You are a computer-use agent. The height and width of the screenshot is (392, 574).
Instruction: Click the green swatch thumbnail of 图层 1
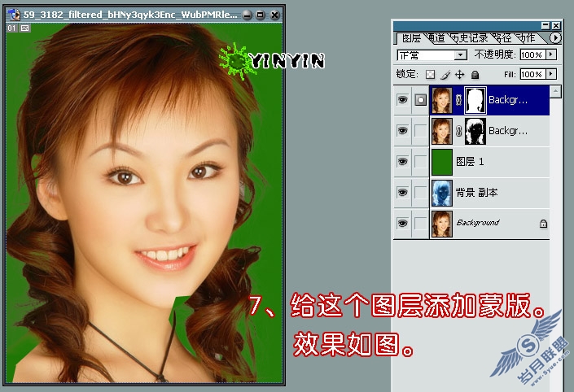[x=442, y=162]
